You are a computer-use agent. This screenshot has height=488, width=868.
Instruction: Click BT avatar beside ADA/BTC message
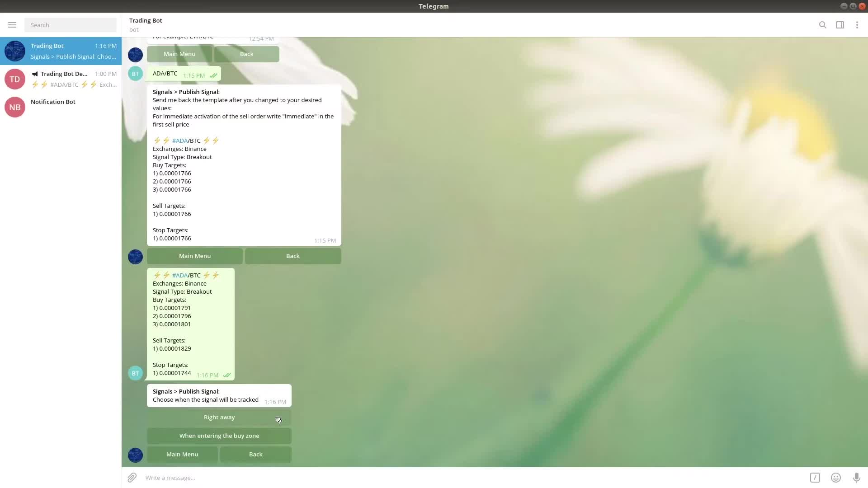click(x=135, y=74)
